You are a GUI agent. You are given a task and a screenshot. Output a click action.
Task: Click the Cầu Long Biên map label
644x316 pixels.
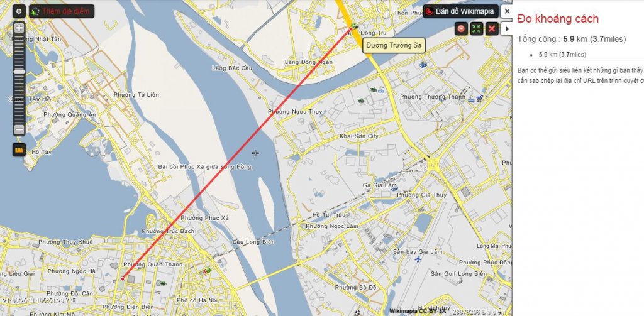coord(253,242)
